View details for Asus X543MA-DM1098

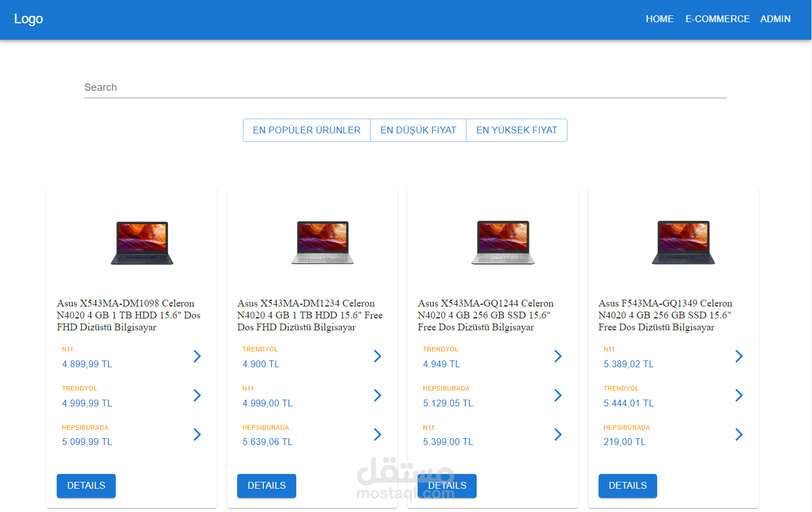pyautogui.click(x=86, y=486)
